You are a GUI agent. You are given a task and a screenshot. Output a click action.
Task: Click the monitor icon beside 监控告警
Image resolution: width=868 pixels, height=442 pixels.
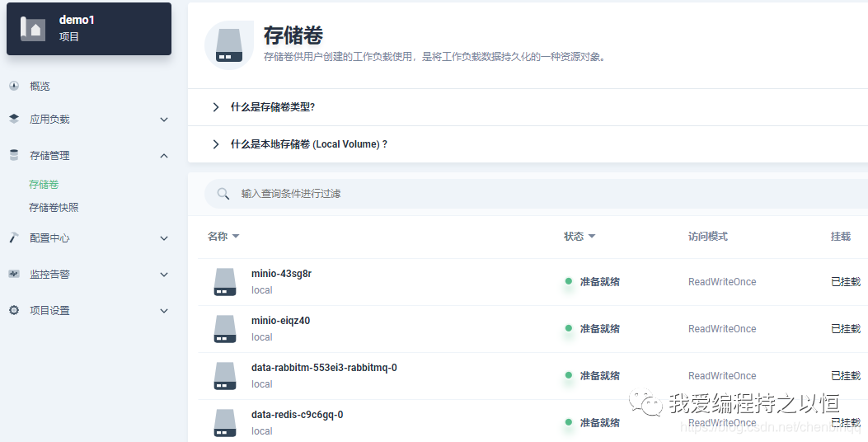click(14, 274)
